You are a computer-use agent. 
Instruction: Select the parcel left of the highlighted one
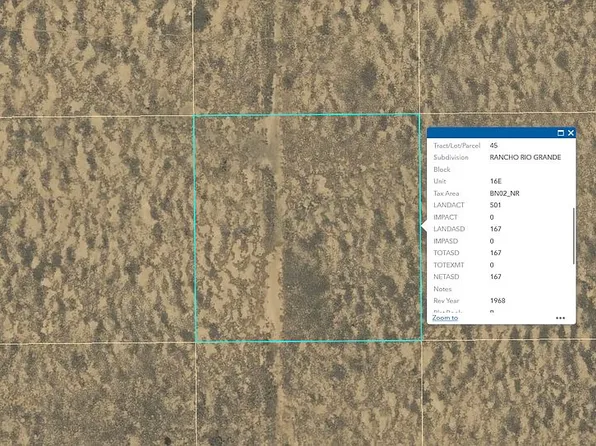point(97,230)
